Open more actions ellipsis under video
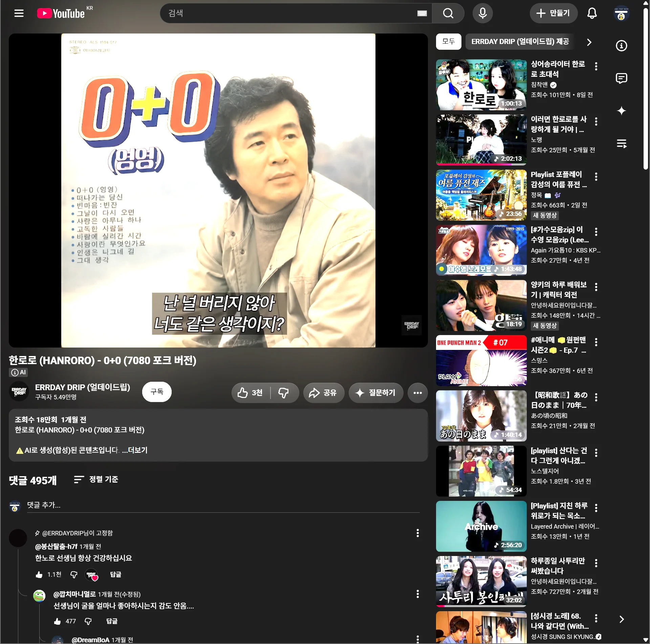 coord(417,393)
